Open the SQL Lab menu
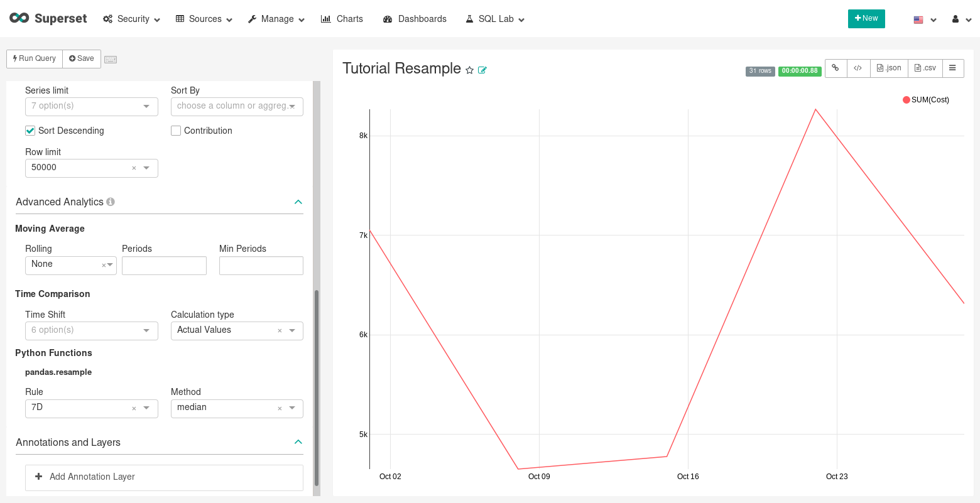This screenshot has width=980, height=503. coord(495,19)
